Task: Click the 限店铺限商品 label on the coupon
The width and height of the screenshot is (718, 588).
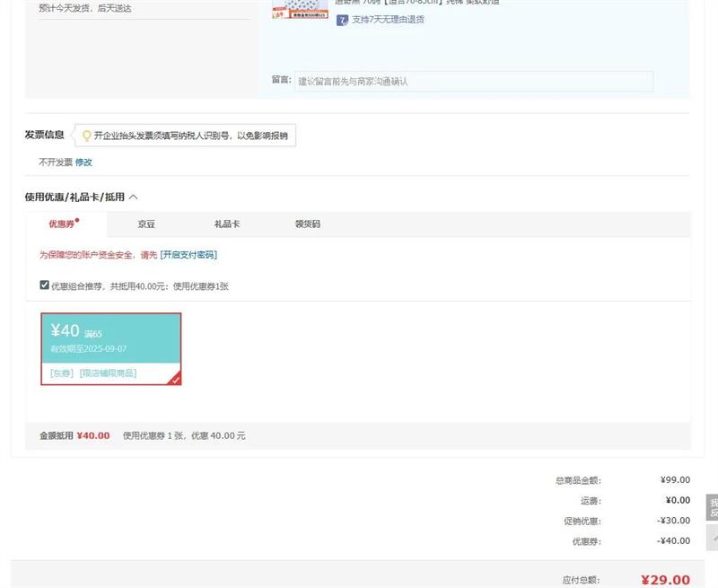Action: click(108, 373)
